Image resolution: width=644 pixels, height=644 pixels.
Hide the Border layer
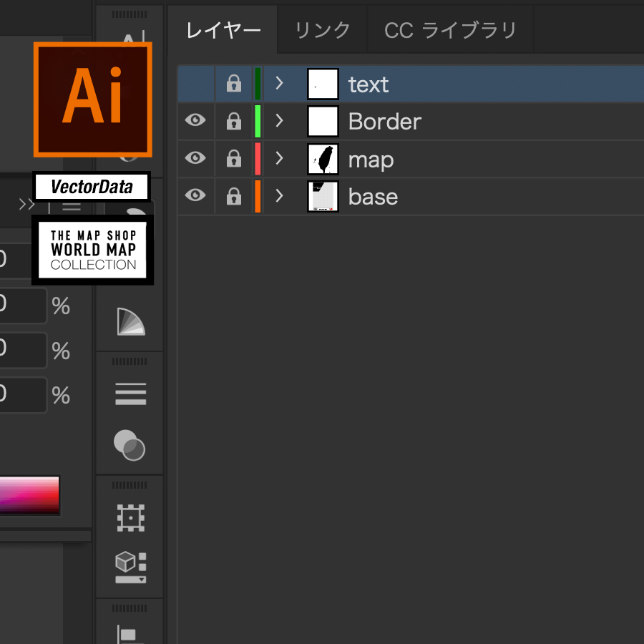pyautogui.click(x=195, y=120)
